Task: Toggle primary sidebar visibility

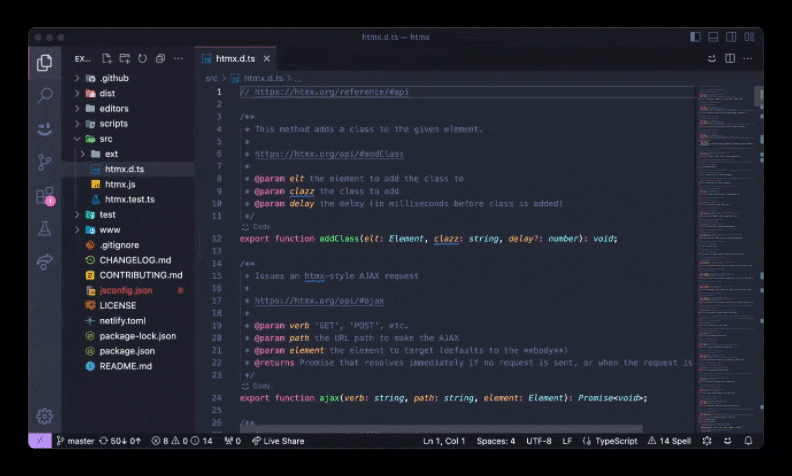Action: tap(695, 37)
